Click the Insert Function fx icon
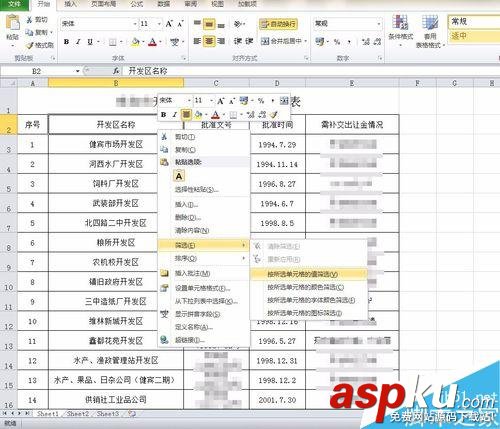The height and width of the screenshot is (429, 500). click(116, 71)
